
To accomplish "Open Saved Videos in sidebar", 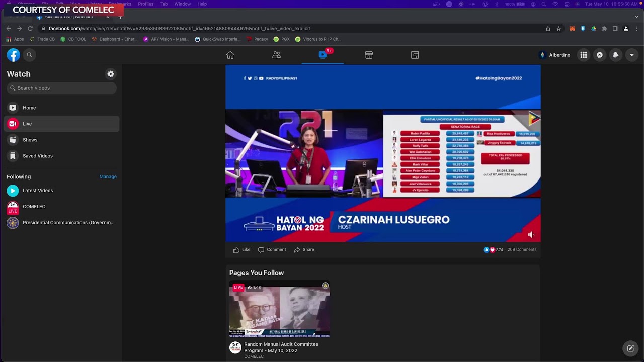I will pos(62,156).
